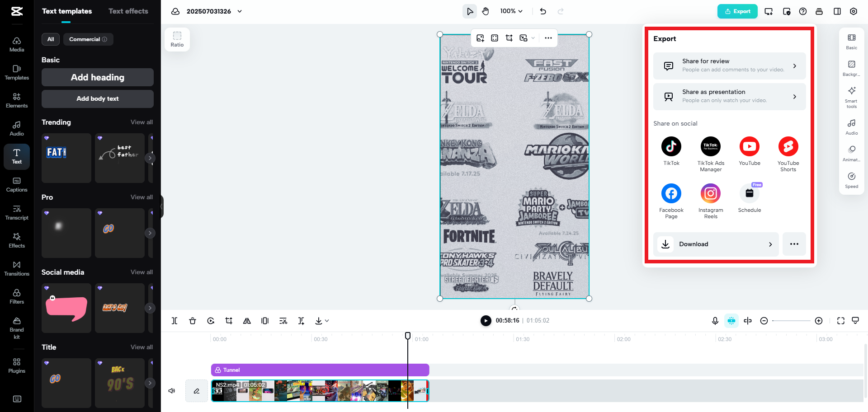868x412 pixels.
Task: Open the Basic tab in the right panel
Action: tap(851, 41)
